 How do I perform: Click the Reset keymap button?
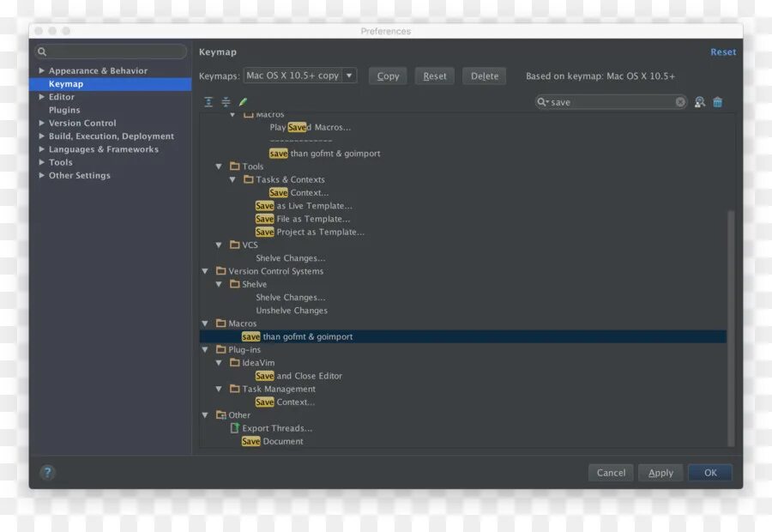(435, 76)
